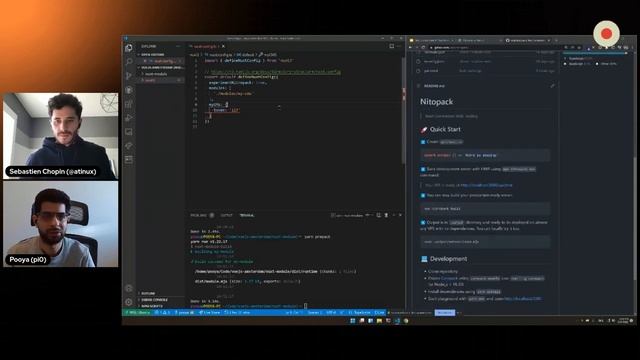Expand the Open Editors section
Viewport: 640px width, 360px height.
pos(153,54)
